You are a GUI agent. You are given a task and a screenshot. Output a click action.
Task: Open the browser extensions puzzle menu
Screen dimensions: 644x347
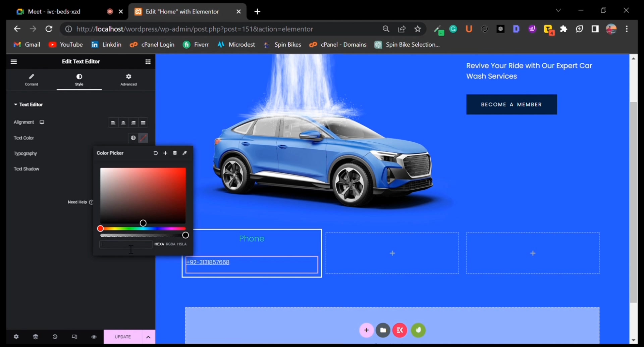click(564, 29)
